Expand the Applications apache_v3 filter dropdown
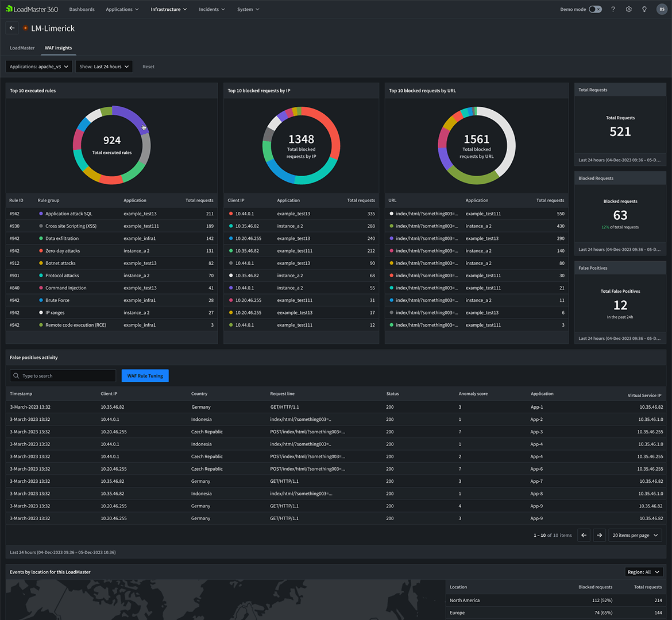Image resolution: width=672 pixels, height=620 pixels. [39, 67]
